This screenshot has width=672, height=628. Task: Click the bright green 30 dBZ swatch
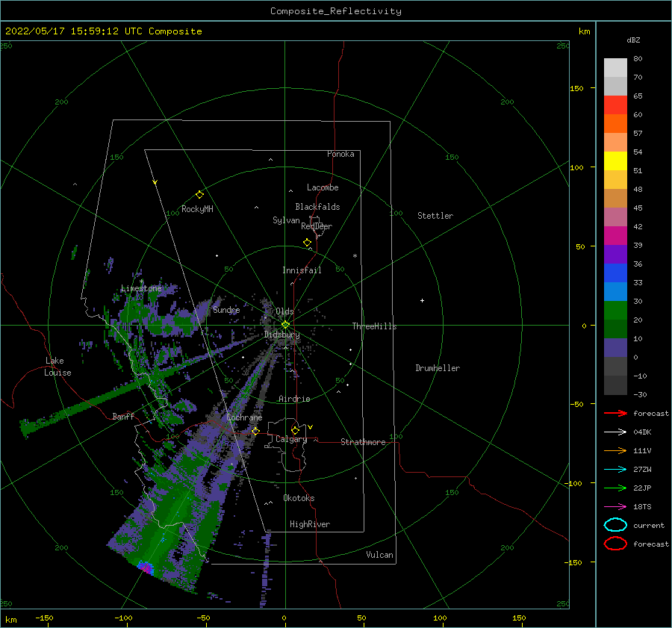point(615,311)
